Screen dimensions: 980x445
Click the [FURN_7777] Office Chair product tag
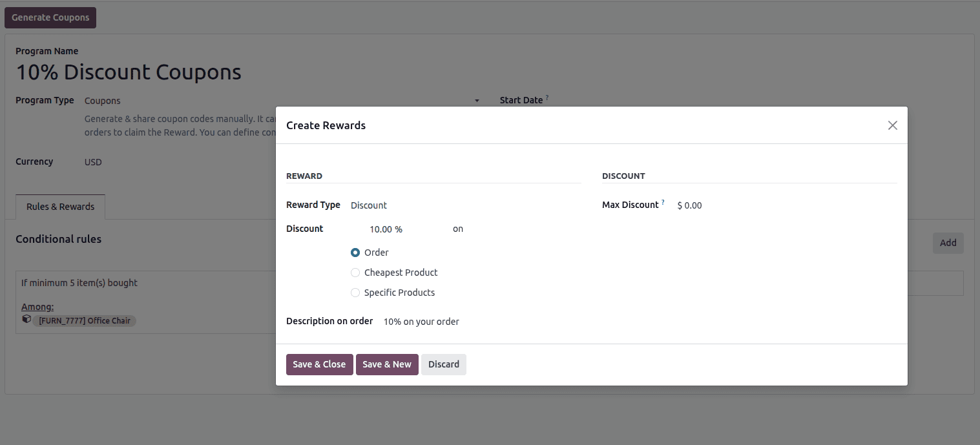[84, 320]
